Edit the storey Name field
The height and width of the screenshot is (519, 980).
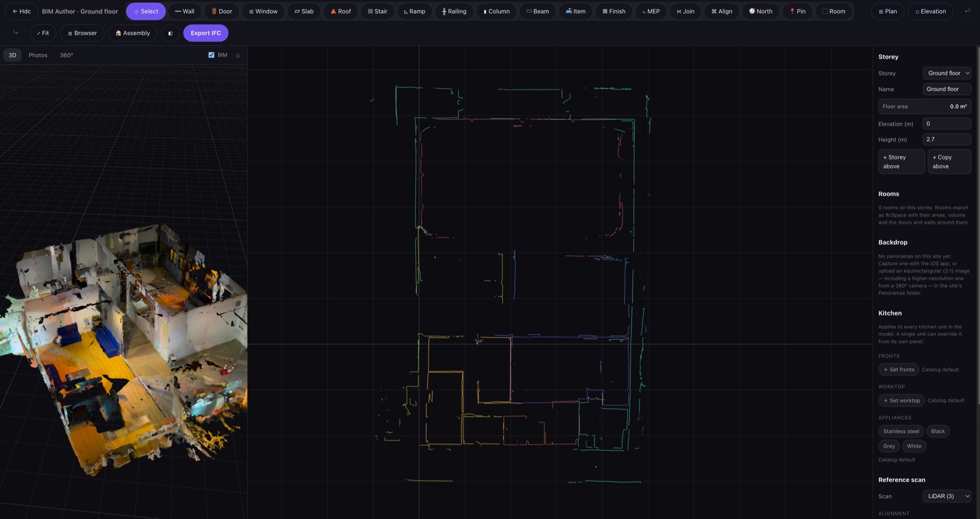pos(947,89)
